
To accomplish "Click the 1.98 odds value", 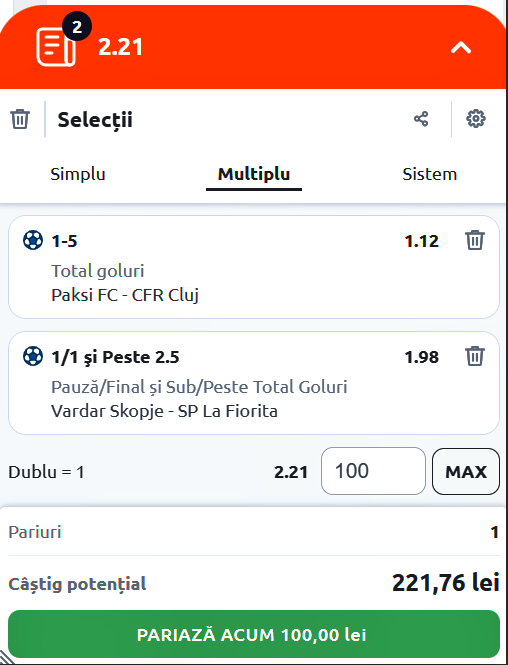I will 421,357.
